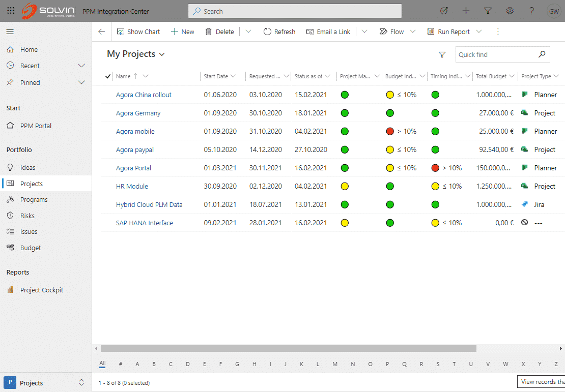Click Show Chart in the command bar
Screen dimensions: 565x392
pyautogui.click(x=138, y=32)
